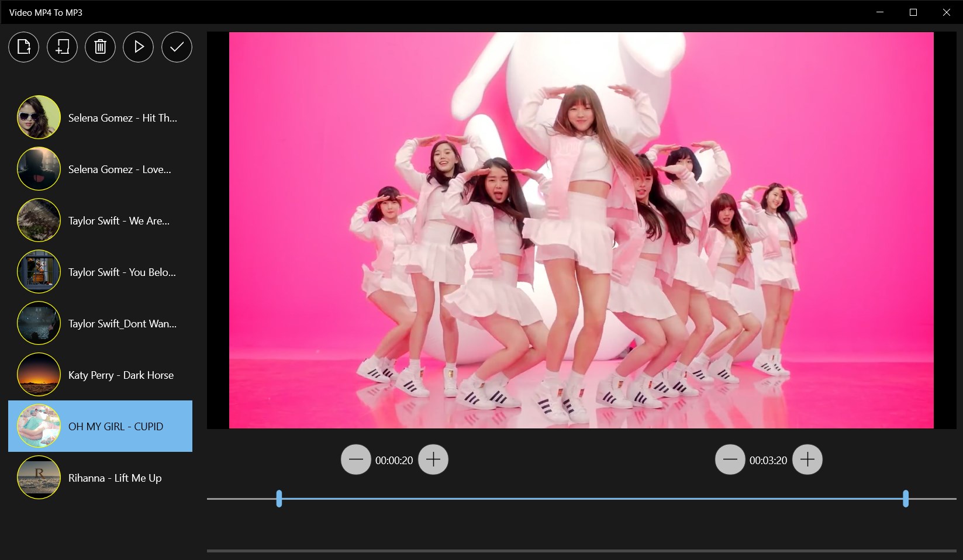
Task: Decrease end time with minus button
Action: click(730, 459)
